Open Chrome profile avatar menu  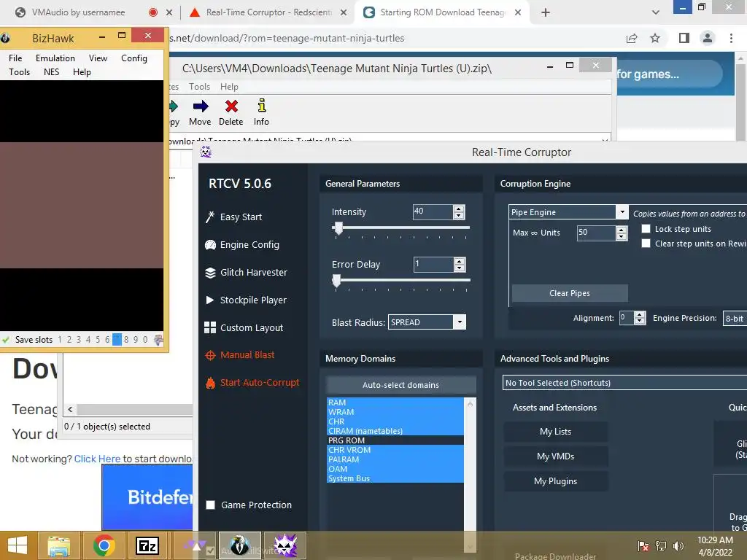pyautogui.click(x=708, y=38)
